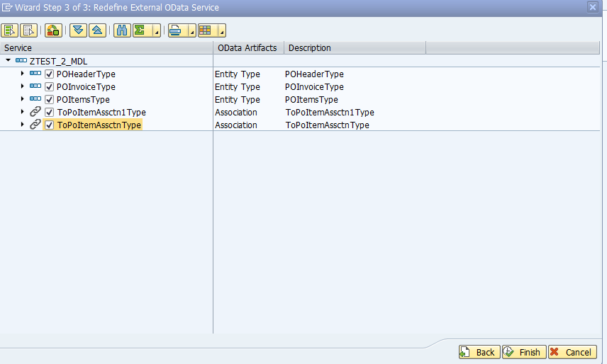
Task: Click the Deselect All toolbar icon
Action: pos(28,30)
